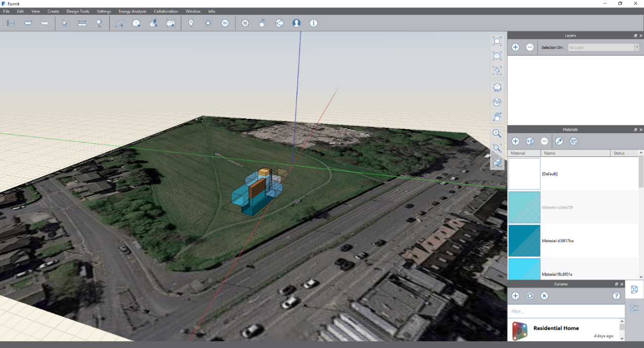Viewport: 644px width, 348px height.
Task: Add a new layer with the plus button
Action: [515, 47]
